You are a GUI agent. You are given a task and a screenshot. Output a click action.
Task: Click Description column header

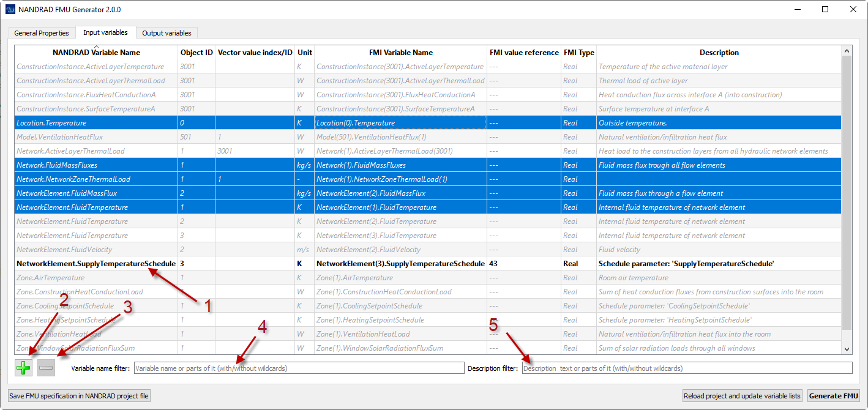719,53
